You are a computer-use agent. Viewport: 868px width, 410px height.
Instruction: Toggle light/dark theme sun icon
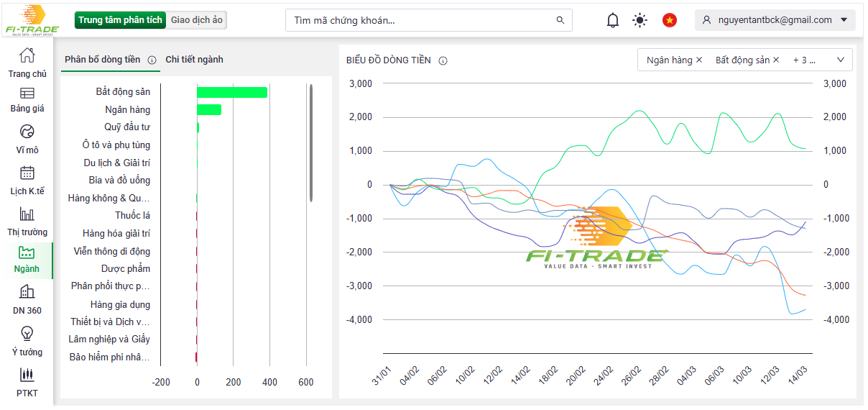pos(640,20)
